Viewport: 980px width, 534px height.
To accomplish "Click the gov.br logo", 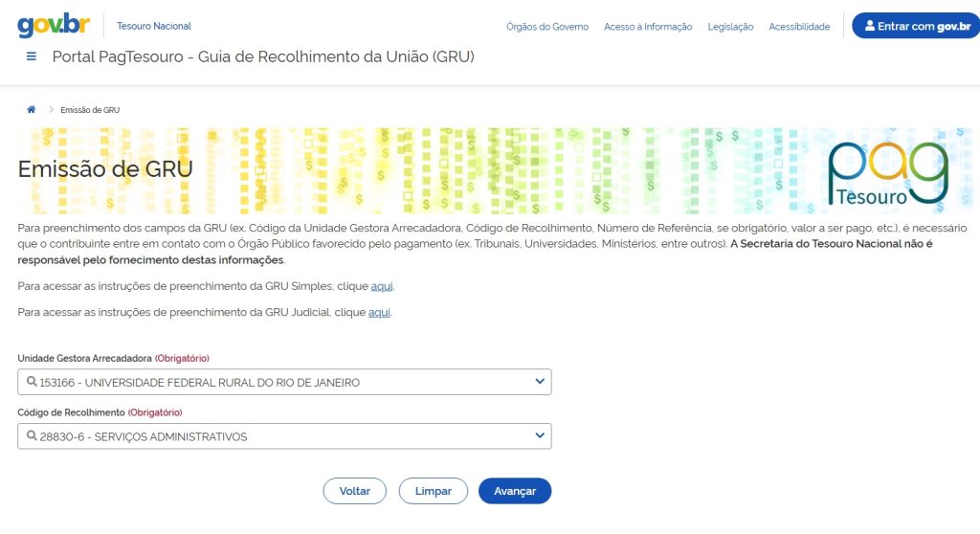I will 54,25.
